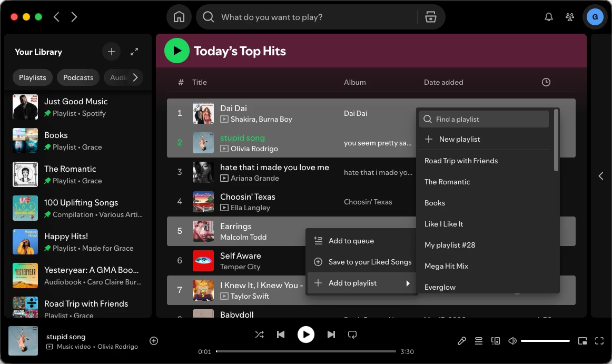The height and width of the screenshot is (364, 612).
Task: Create a playlist with plus in Your Library
Action: pos(112,52)
